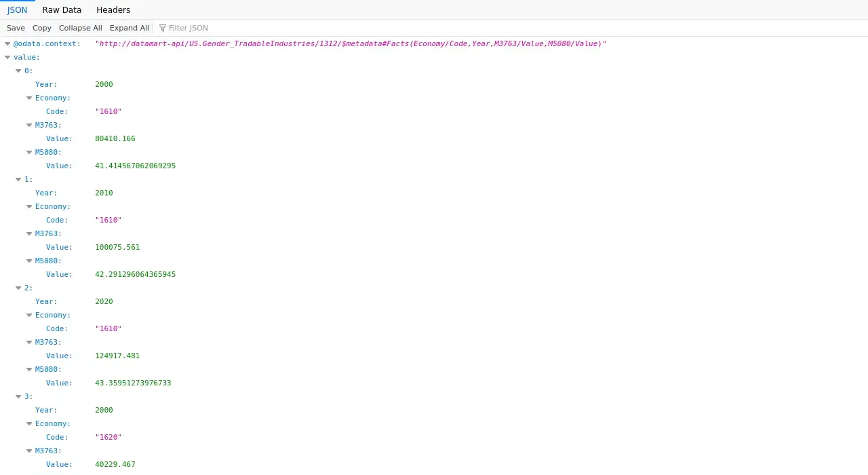Viewport: 868px width, 475px height.
Task: Click the Year key in item 2
Action: (46, 301)
